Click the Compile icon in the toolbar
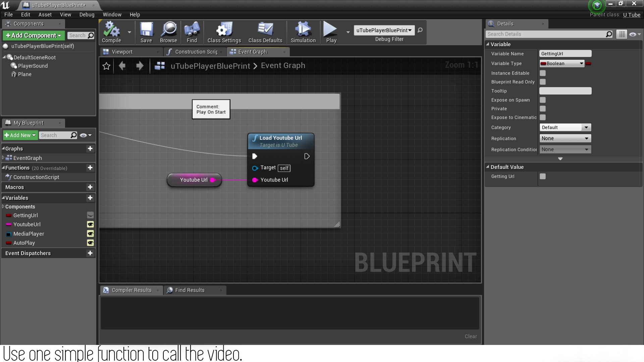 (x=112, y=32)
